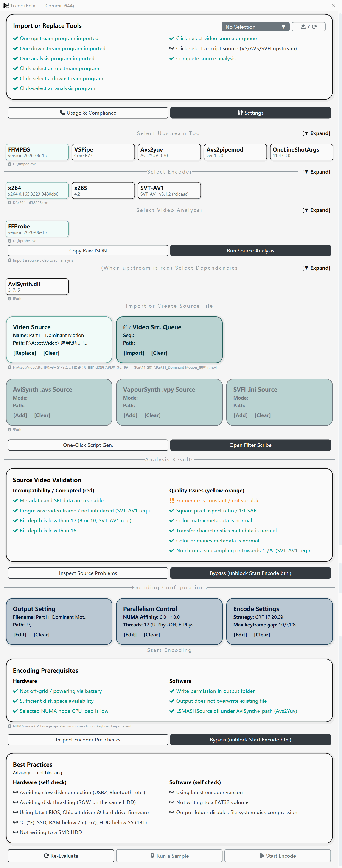Click the Re-Evaluate button
The height and width of the screenshot is (868, 342).
click(x=61, y=856)
